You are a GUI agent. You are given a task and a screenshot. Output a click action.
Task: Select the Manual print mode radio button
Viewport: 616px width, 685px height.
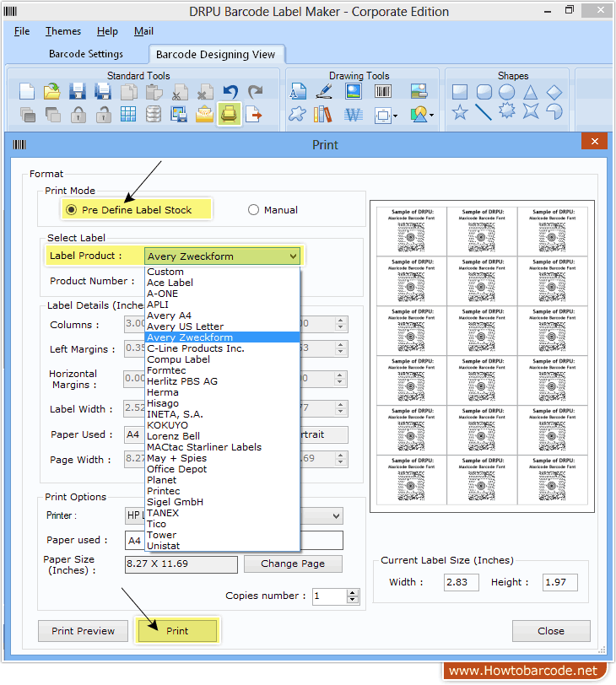click(x=253, y=210)
